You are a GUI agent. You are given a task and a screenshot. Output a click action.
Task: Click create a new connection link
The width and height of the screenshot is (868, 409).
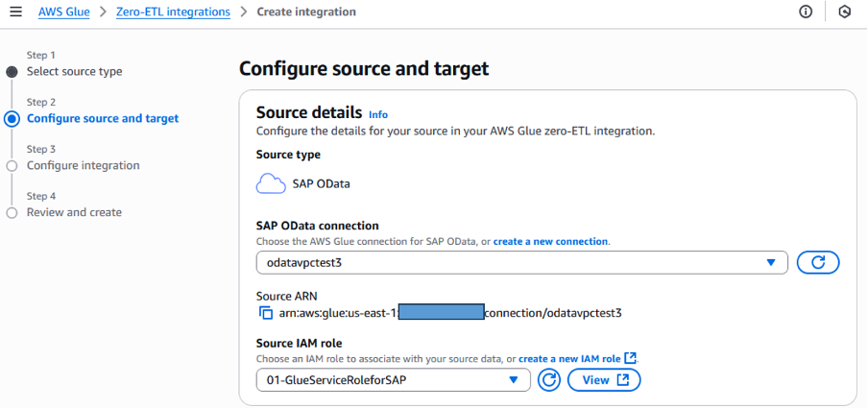tap(550, 241)
